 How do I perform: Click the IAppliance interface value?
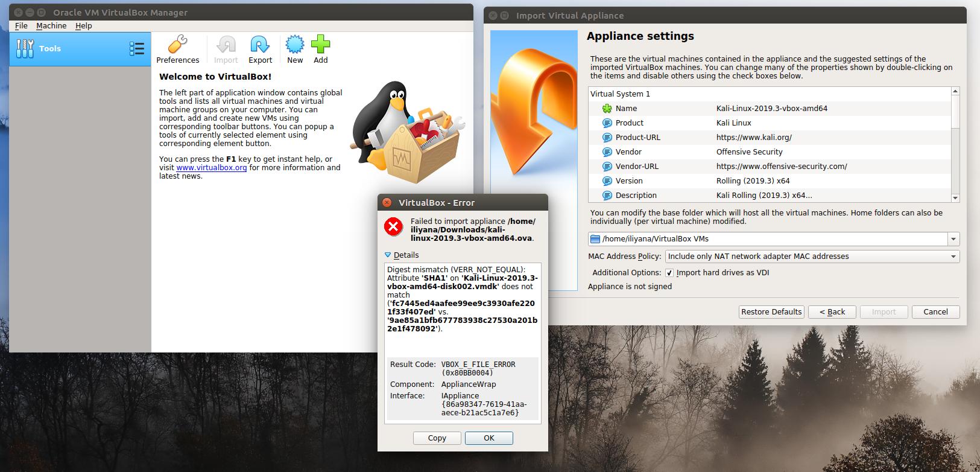pos(484,404)
